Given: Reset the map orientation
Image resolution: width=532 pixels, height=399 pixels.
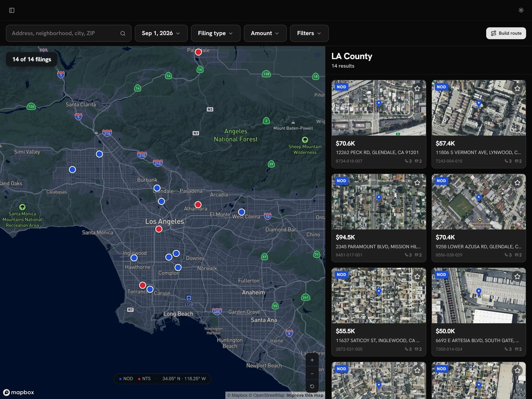Looking at the screenshot, I should [312, 386].
